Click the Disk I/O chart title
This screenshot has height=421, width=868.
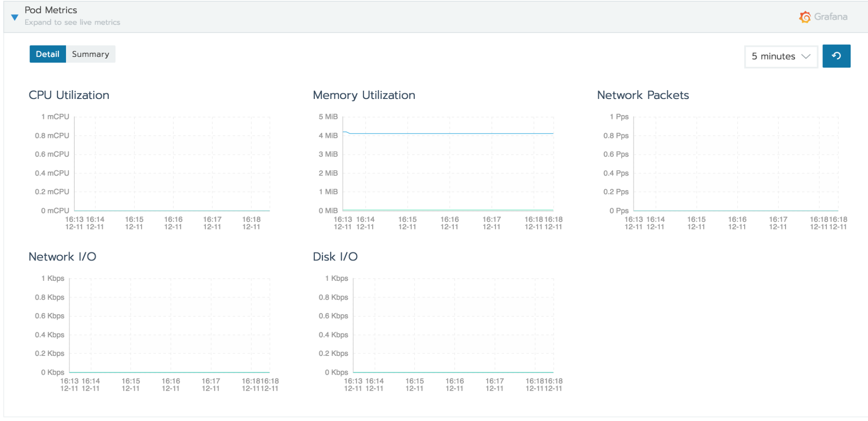(335, 257)
